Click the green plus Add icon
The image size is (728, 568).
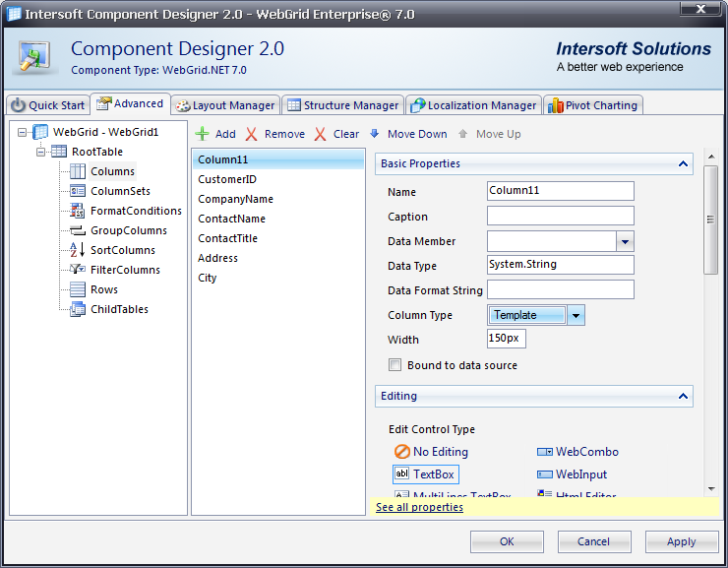coord(203,134)
